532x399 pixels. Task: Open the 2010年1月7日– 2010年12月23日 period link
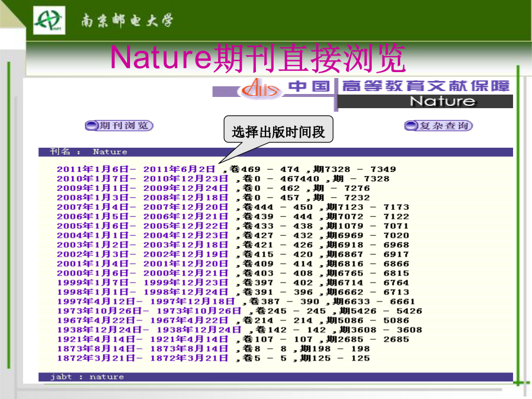point(142,179)
